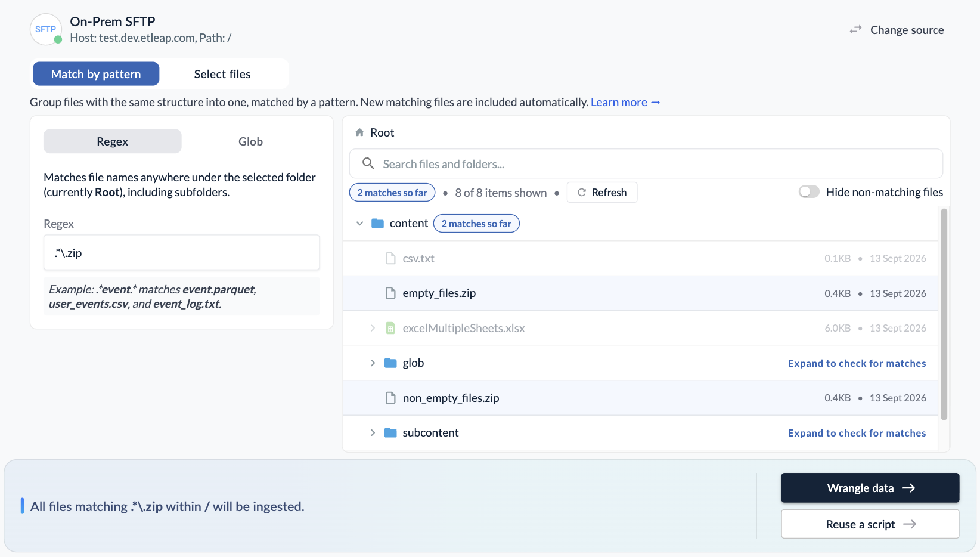Click the csv.txt file icon
This screenshot has height=557, width=980.
coord(390,258)
